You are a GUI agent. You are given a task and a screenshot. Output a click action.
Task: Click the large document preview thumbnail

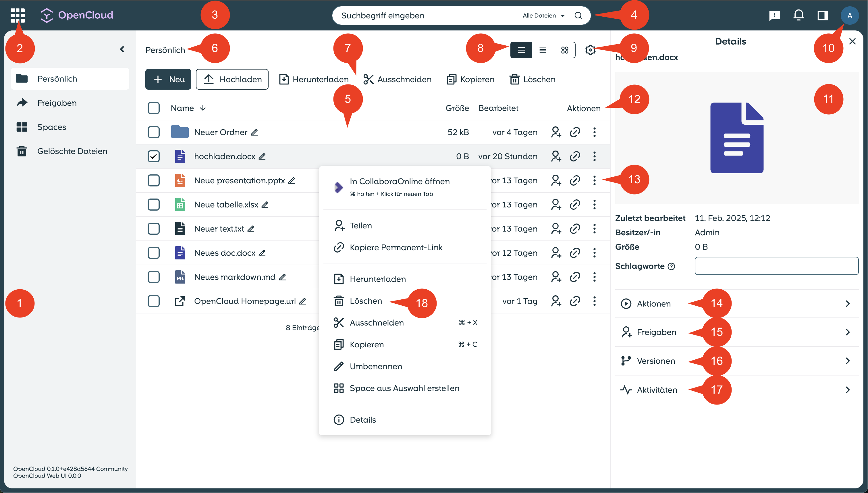pos(737,138)
